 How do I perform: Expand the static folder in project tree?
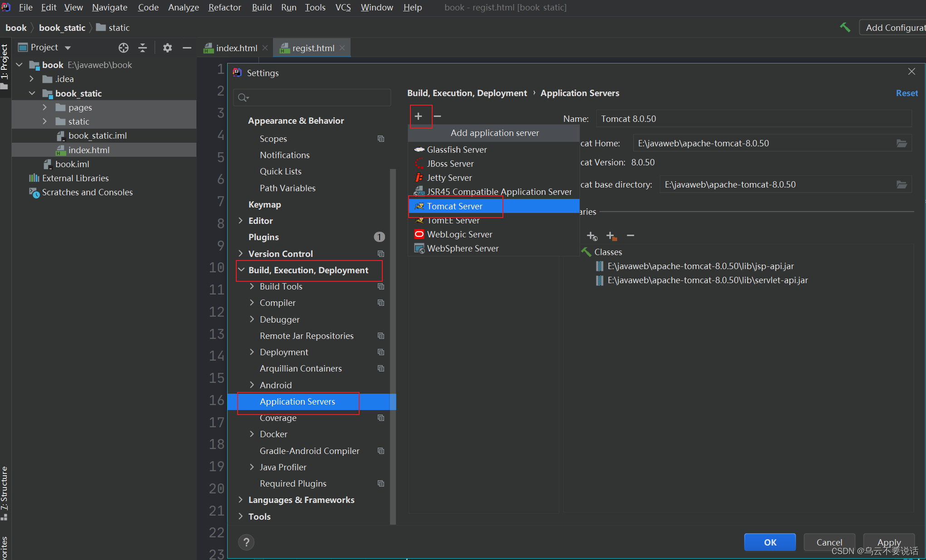[44, 121]
